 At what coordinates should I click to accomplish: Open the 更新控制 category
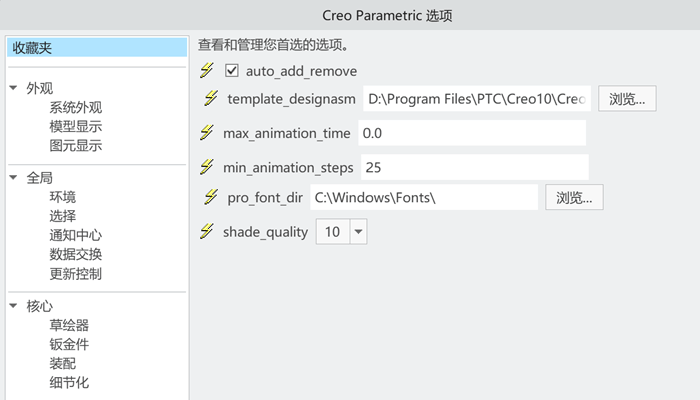pyautogui.click(x=75, y=274)
